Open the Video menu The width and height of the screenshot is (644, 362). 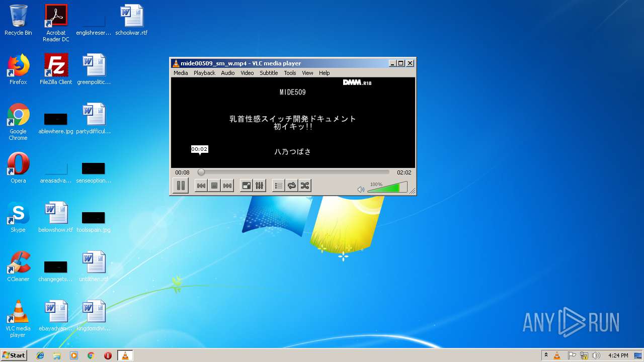247,73
